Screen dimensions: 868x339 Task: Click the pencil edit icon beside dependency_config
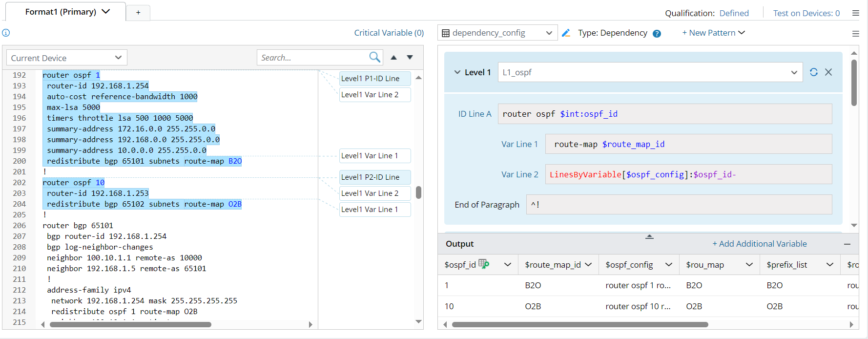566,33
